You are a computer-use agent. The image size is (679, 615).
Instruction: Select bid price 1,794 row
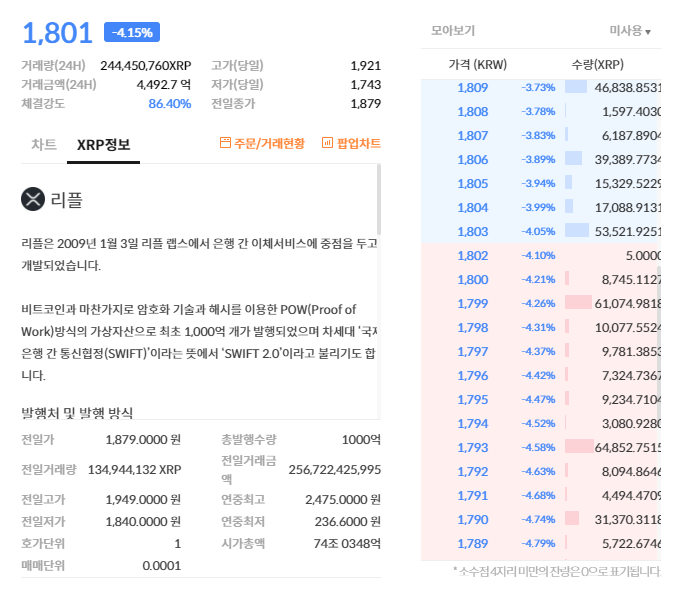[x=541, y=423]
